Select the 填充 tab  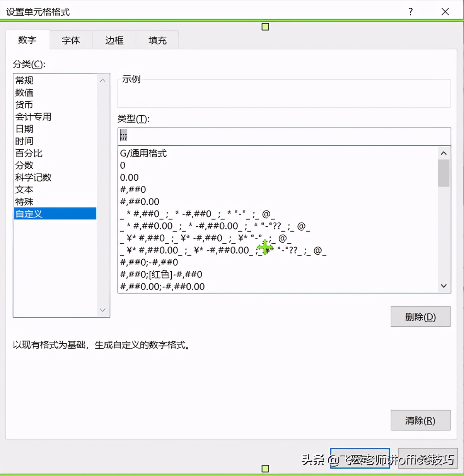(x=157, y=40)
